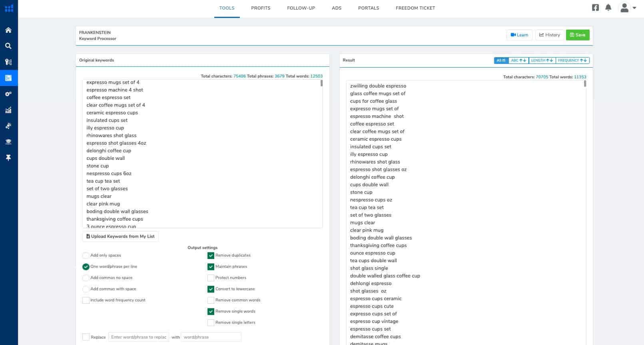Select the Add only spaces option

tap(86, 255)
